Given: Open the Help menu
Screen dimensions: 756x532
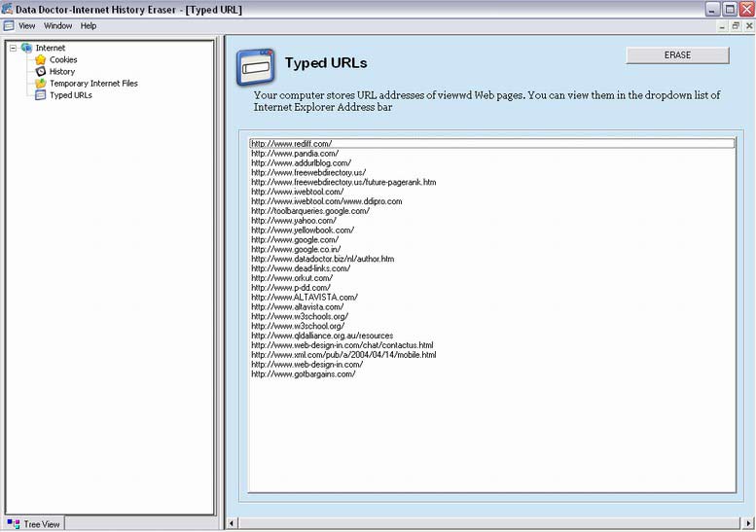Looking at the screenshot, I should tap(89, 25).
